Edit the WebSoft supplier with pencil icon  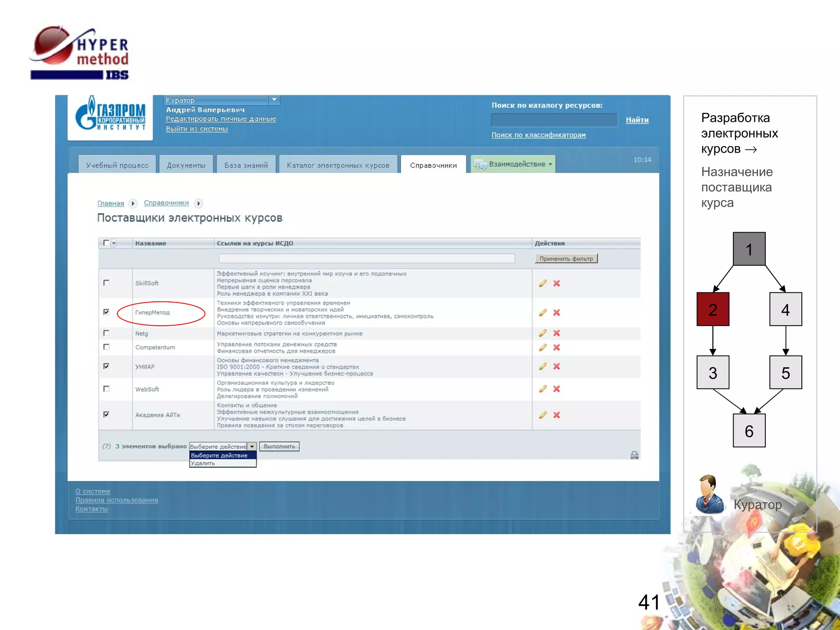(x=543, y=389)
